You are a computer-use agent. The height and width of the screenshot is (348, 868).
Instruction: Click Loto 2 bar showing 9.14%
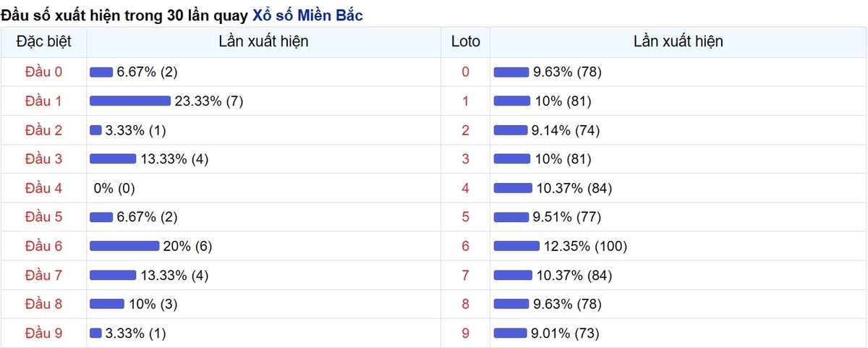click(511, 130)
